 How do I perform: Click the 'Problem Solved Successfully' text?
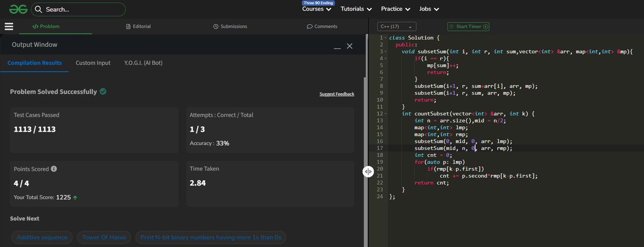coord(54,92)
